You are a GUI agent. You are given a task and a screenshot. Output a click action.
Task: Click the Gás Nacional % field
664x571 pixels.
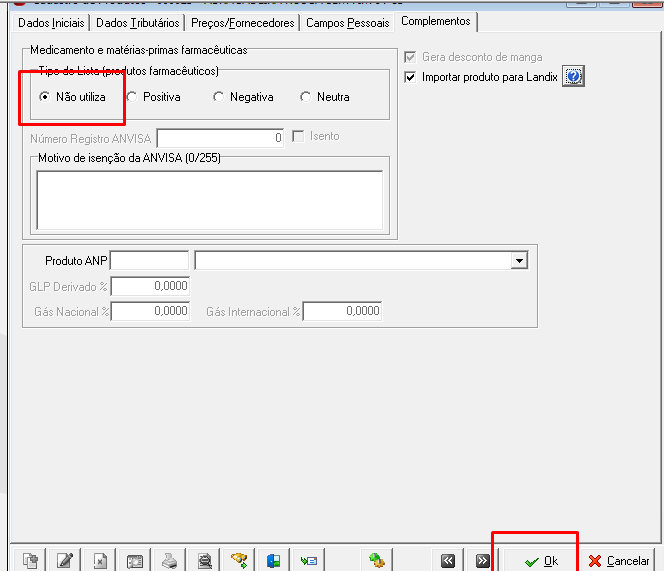(150, 311)
